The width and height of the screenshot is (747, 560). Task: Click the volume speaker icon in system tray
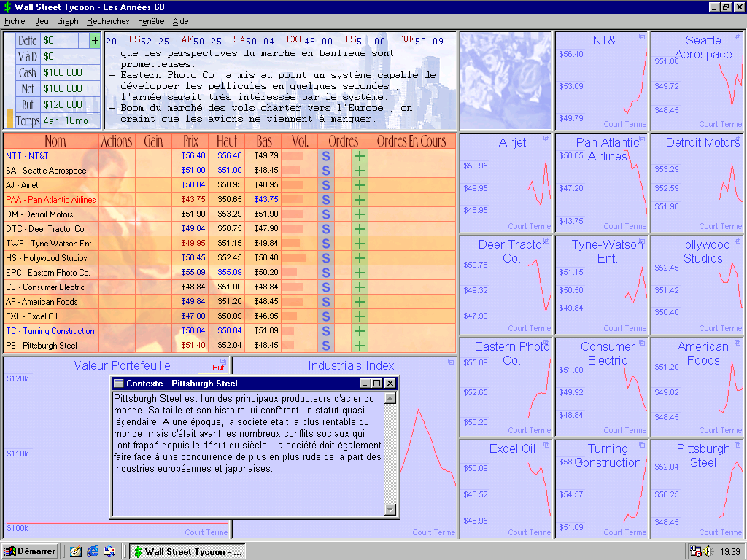706,552
